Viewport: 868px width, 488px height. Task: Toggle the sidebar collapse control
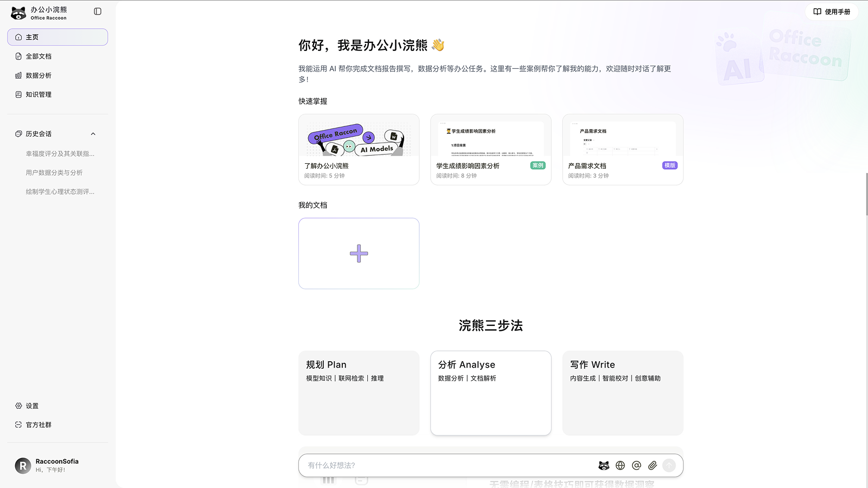(x=97, y=11)
